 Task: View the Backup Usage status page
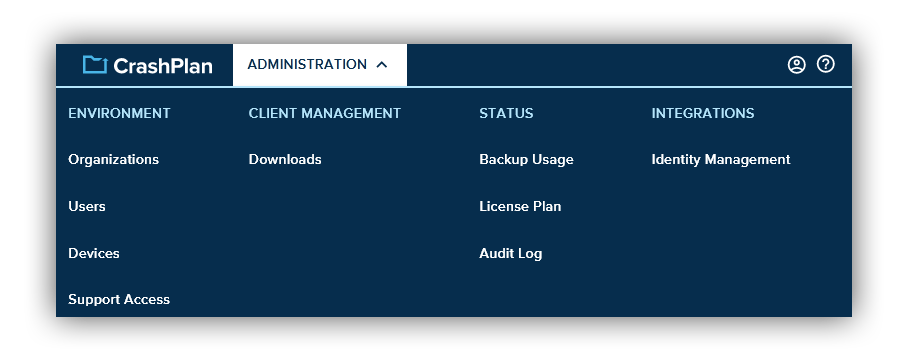point(526,159)
